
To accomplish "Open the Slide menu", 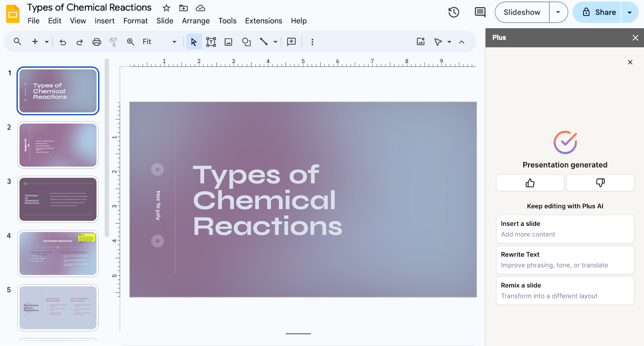I will pos(165,21).
